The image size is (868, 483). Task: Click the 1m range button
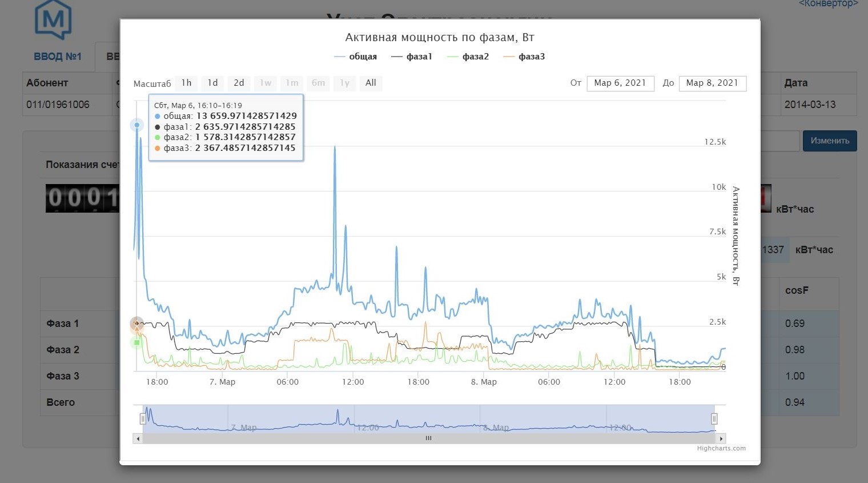pyautogui.click(x=292, y=83)
